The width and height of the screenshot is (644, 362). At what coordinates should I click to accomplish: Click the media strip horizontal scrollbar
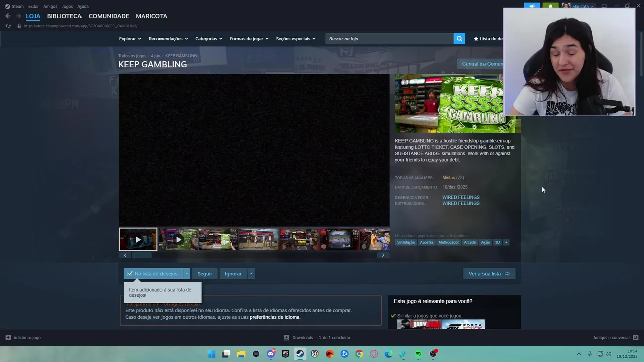coord(141,255)
